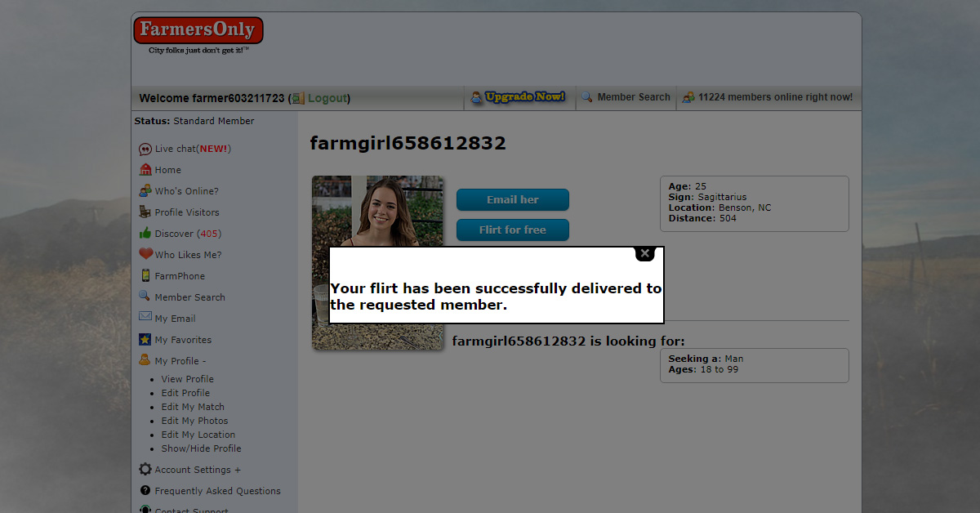Click the Frequently Asked Questions question-mark icon

pos(145,491)
